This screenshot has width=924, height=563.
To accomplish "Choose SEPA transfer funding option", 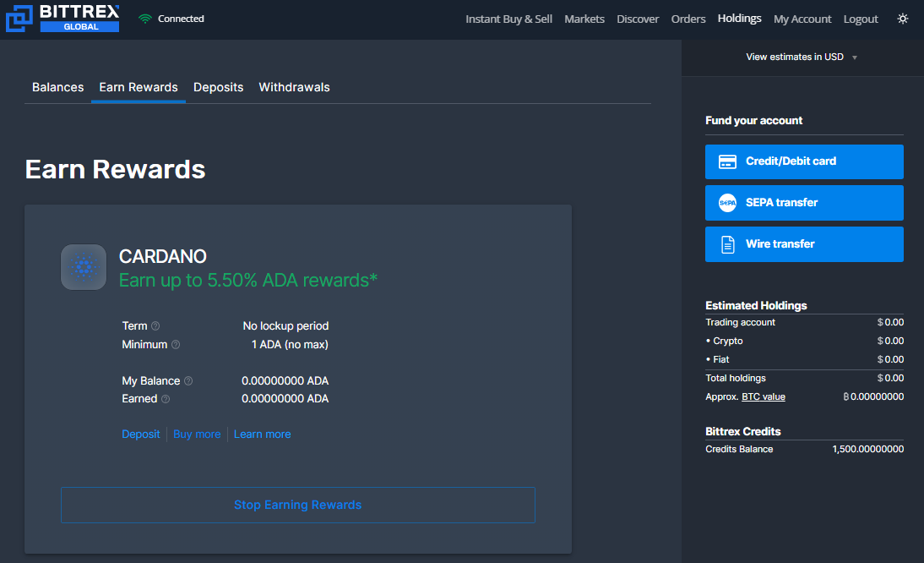I will click(x=804, y=203).
